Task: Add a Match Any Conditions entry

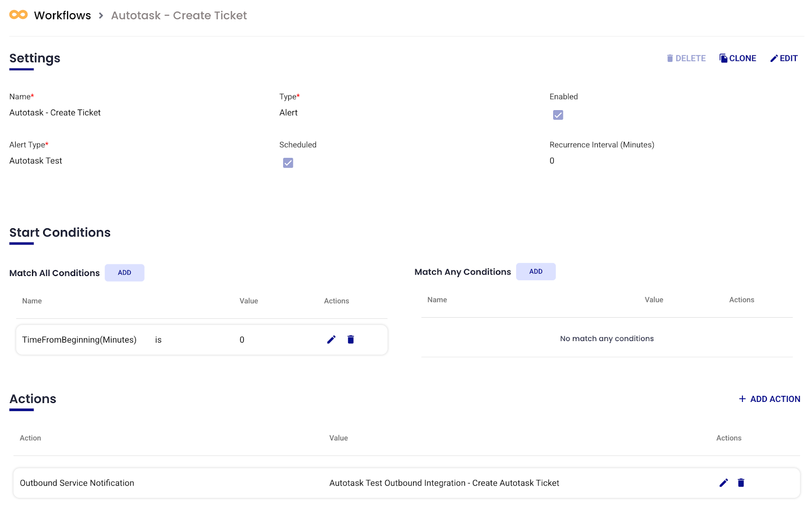Action: [535, 272]
